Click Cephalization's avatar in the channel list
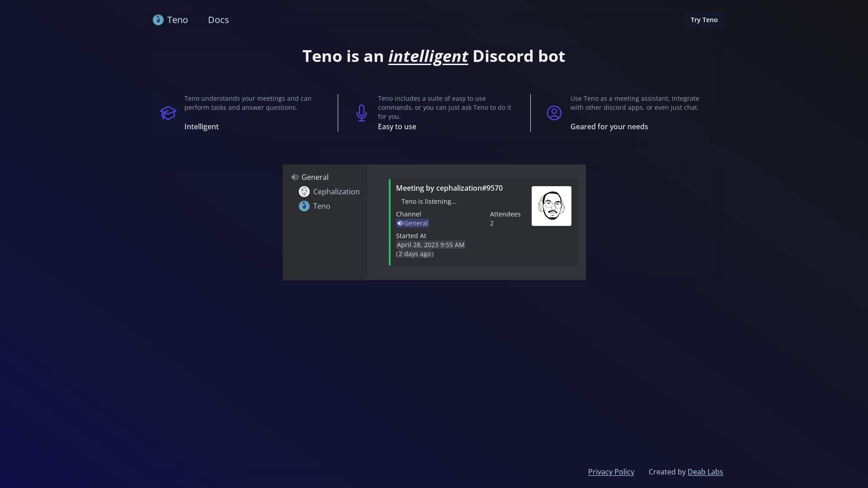 tap(305, 192)
